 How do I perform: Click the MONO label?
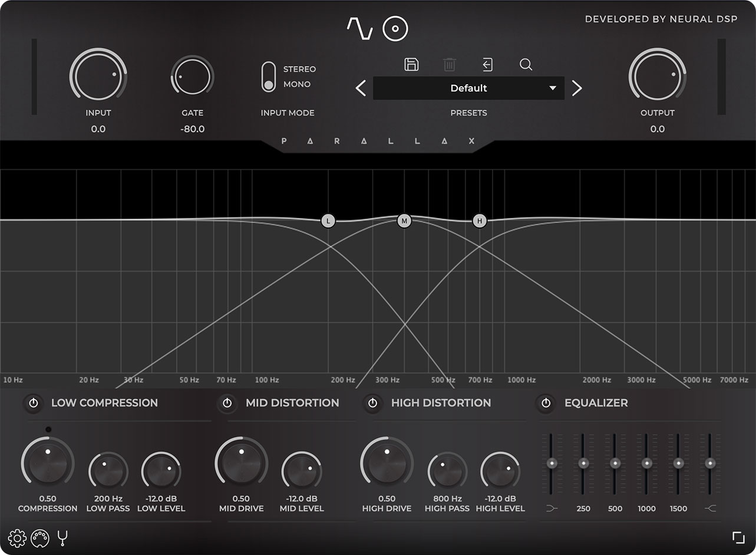click(x=297, y=84)
